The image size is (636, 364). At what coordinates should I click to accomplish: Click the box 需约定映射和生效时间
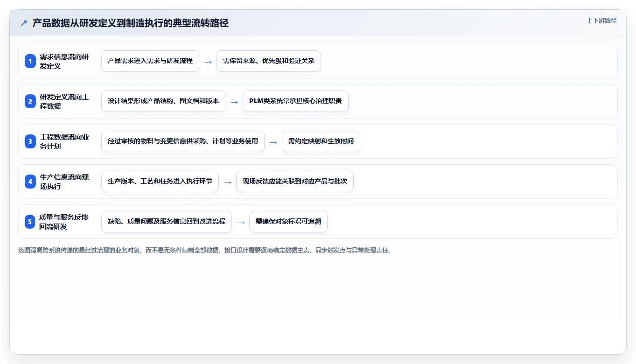[321, 141]
